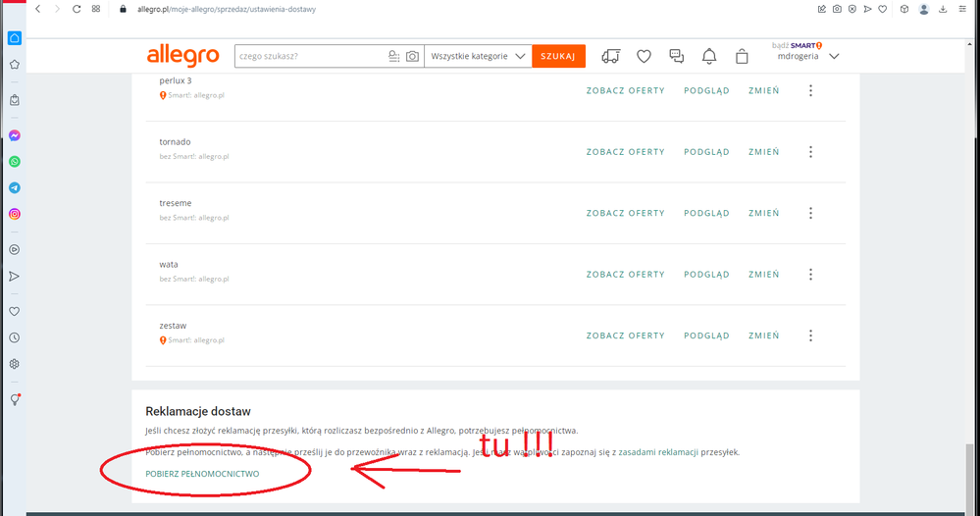Click ZOBACZ OFERTY for tornado
This screenshot has height=516, width=980.
tap(626, 152)
